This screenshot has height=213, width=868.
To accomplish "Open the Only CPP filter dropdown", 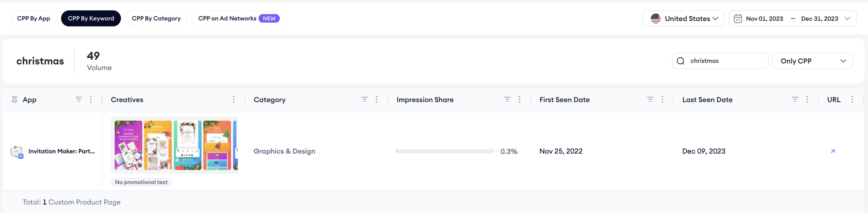I will [x=812, y=61].
